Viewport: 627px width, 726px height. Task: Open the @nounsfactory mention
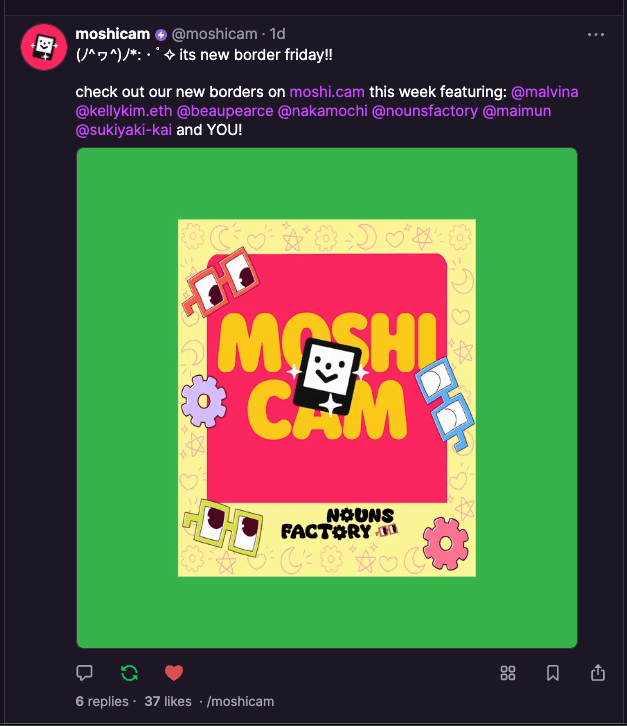point(425,111)
